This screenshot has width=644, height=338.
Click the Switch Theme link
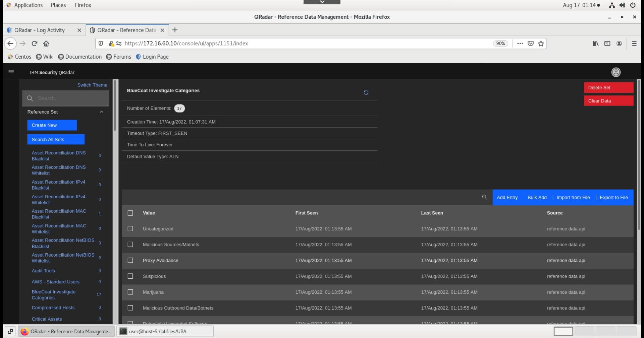[92, 85]
